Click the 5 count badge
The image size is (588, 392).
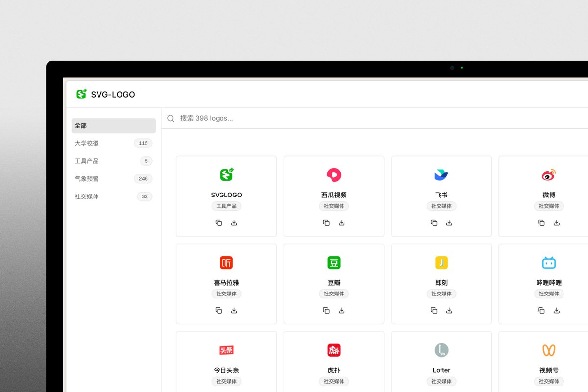tap(146, 161)
